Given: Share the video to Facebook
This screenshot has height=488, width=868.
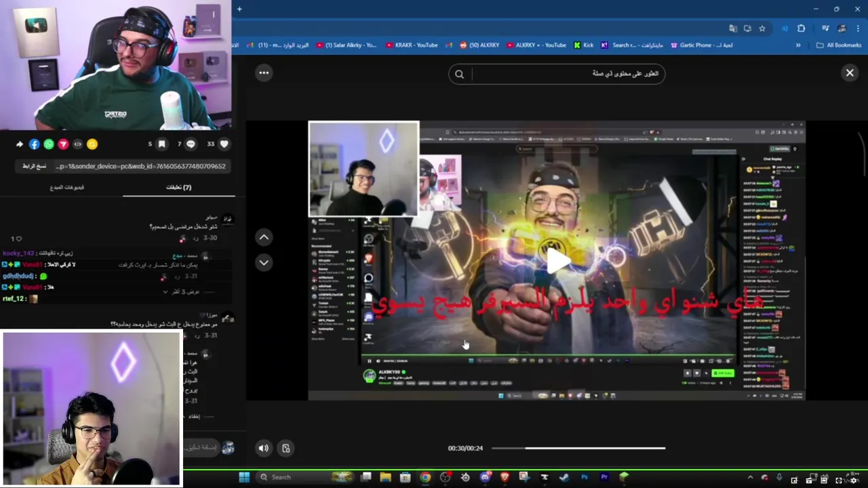Looking at the screenshot, I should click(34, 144).
